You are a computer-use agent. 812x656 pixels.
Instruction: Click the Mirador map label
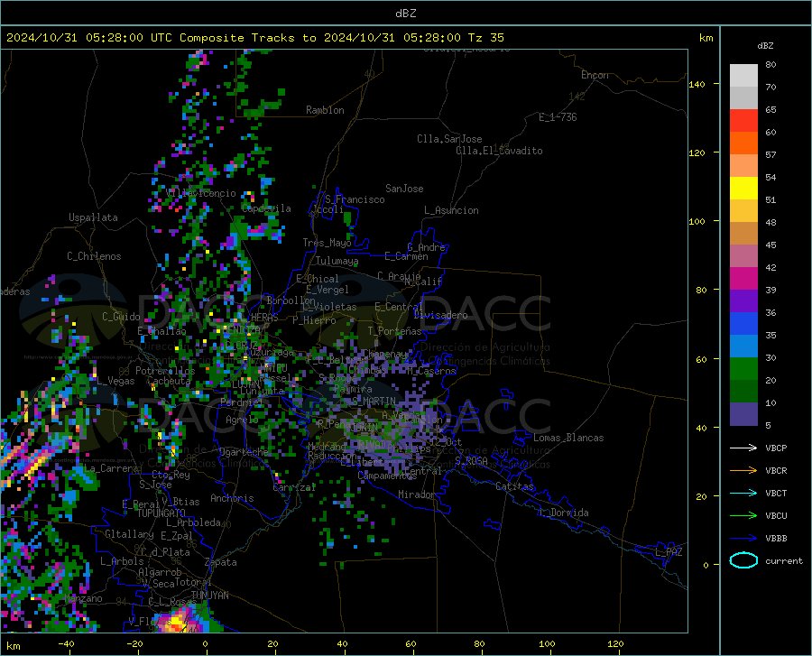pos(416,494)
